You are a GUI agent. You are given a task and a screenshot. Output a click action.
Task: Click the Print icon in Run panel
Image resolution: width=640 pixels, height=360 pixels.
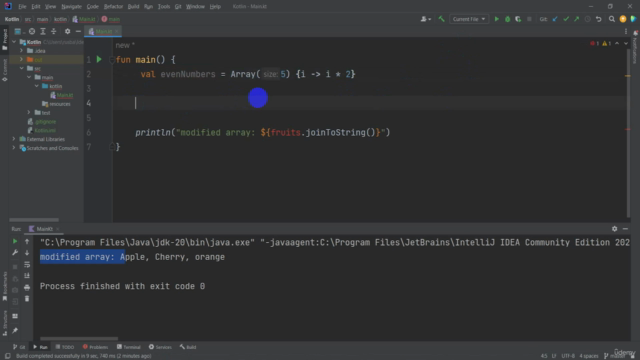point(27,287)
